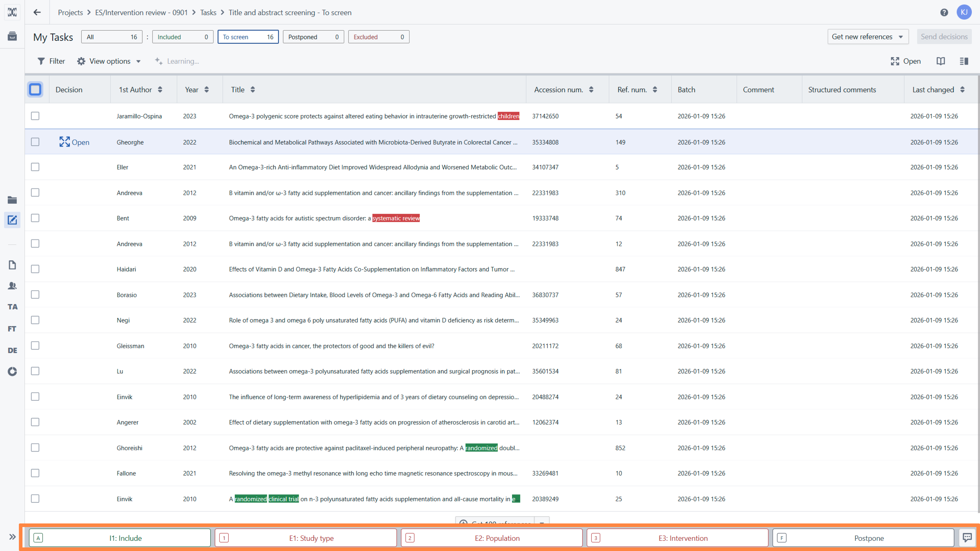Click the FT sidebar icon
Viewport: 980px width, 551px height.
pos(12,329)
